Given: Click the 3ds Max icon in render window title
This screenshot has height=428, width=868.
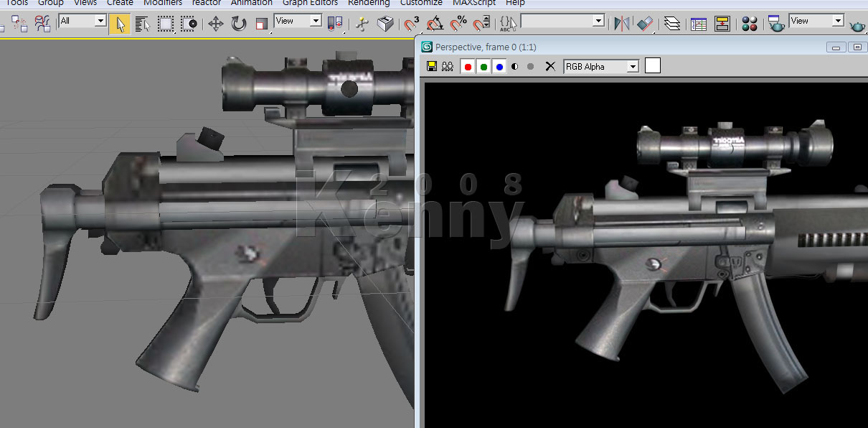Looking at the screenshot, I should coord(428,47).
